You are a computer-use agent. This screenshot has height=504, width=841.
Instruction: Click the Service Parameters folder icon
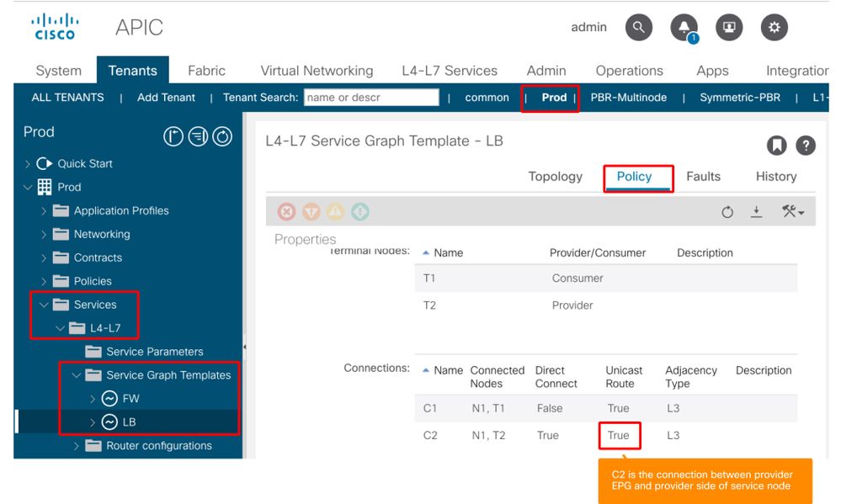pyautogui.click(x=93, y=352)
